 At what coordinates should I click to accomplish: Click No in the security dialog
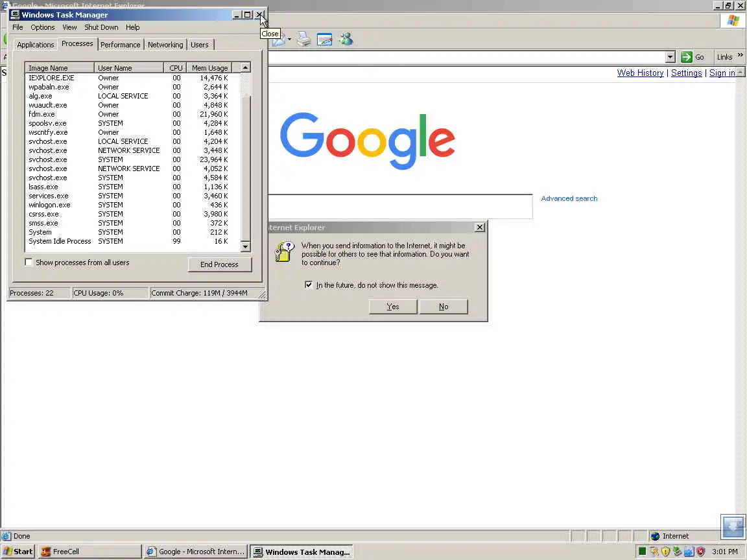tap(444, 306)
